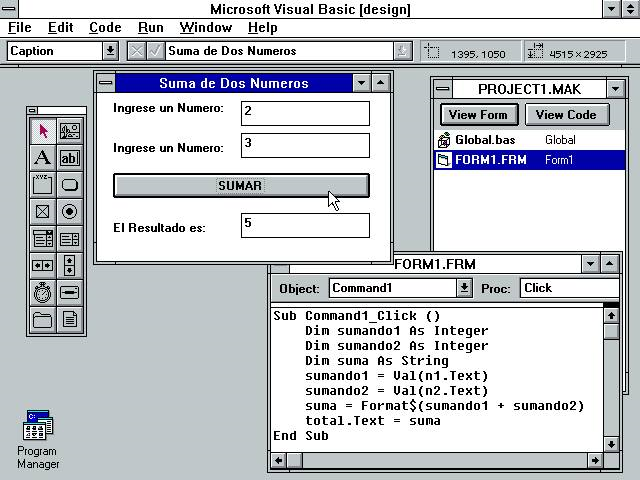Click the View Code button
Screen dimensions: 640x480
567,115
